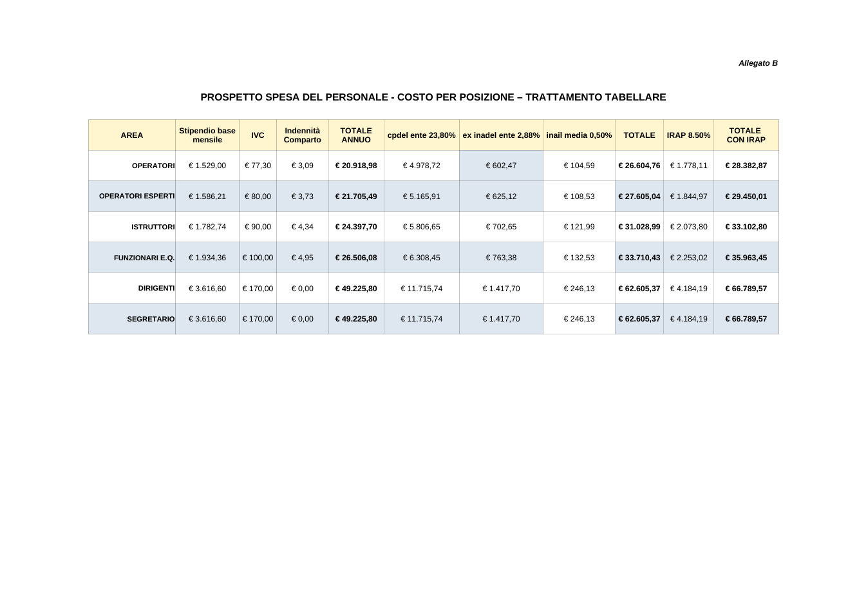The height and width of the screenshot is (614, 868).
Task: Click the ex inadel ente 2,88% header
Action: (501, 135)
